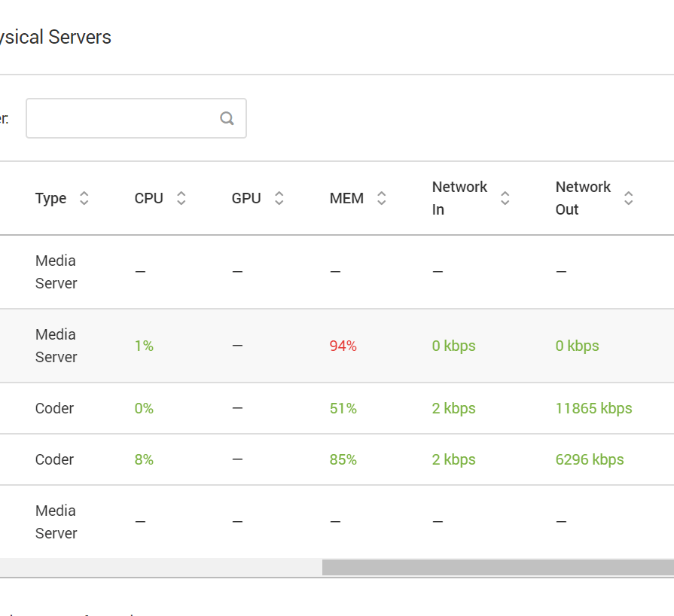Click the sort arrows beside CPU
Viewport: 674px width, 616px height.
click(x=181, y=198)
